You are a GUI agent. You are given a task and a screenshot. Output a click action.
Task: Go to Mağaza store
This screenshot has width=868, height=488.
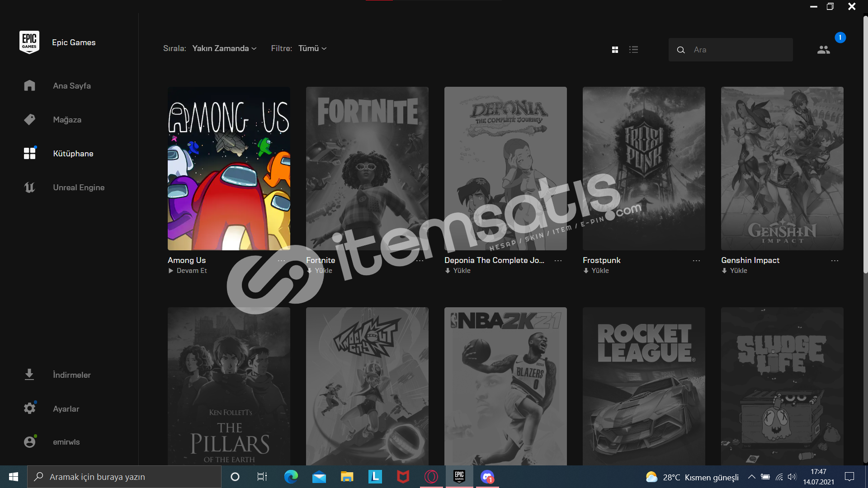pyautogui.click(x=67, y=120)
